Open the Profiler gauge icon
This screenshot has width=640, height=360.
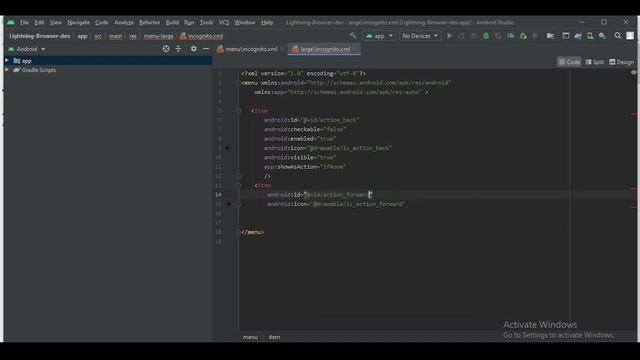point(510,36)
